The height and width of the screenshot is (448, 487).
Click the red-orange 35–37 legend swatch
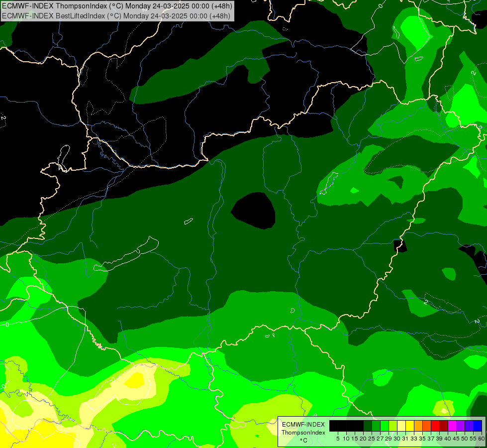click(x=427, y=426)
